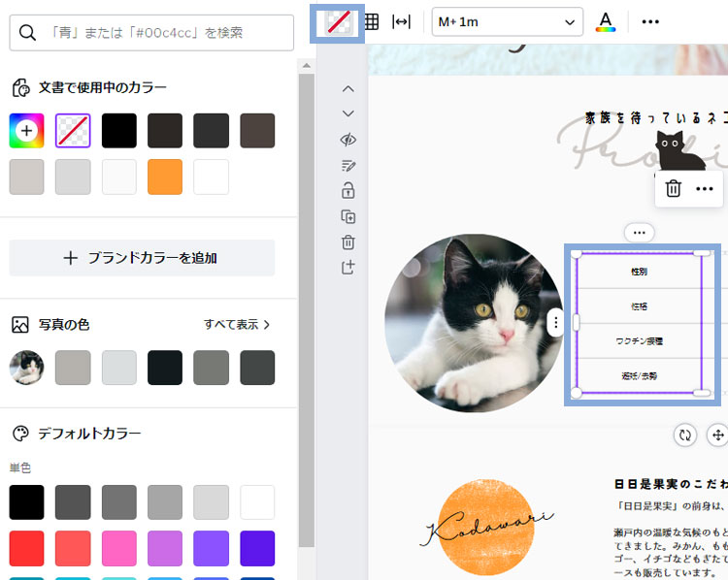Select the ワクチン接種 table cell
The height and width of the screenshot is (580, 728).
pyautogui.click(x=639, y=341)
